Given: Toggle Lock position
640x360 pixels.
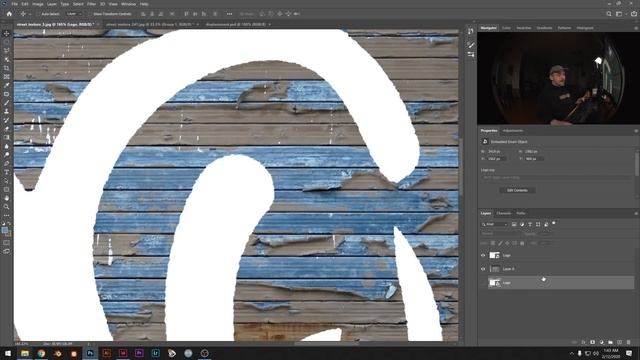Looking at the screenshot, I should pyautogui.click(x=507, y=243).
